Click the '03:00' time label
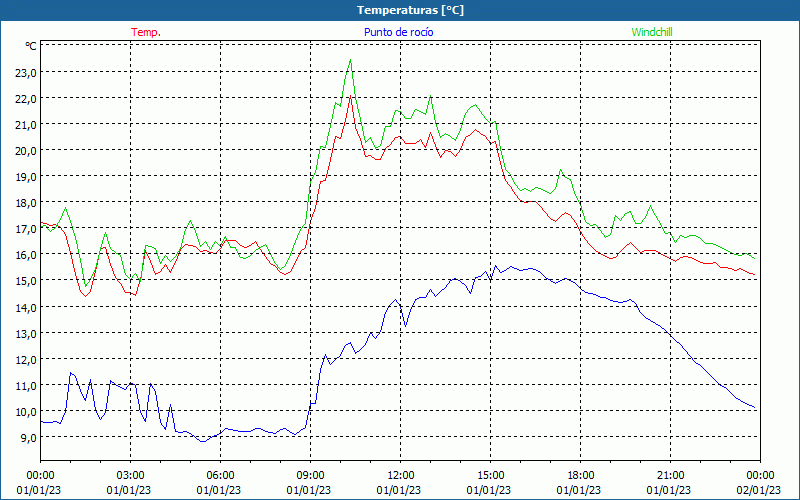 [x=131, y=476]
